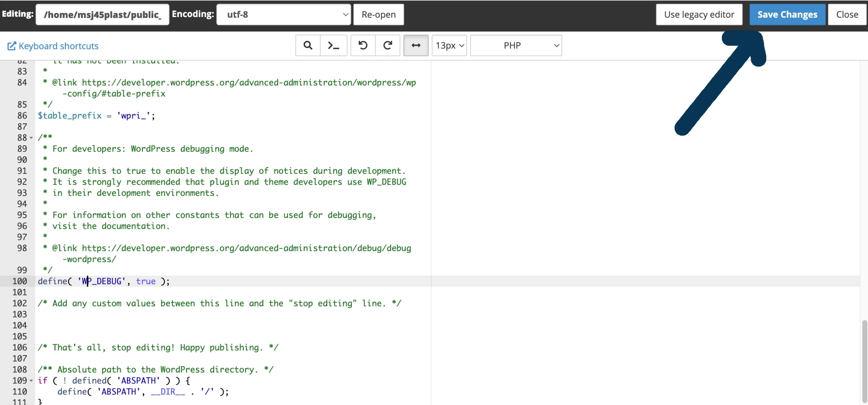Screen dimensions: 868x405
Task: Collapse the code fold at line 109
Action: (31, 381)
